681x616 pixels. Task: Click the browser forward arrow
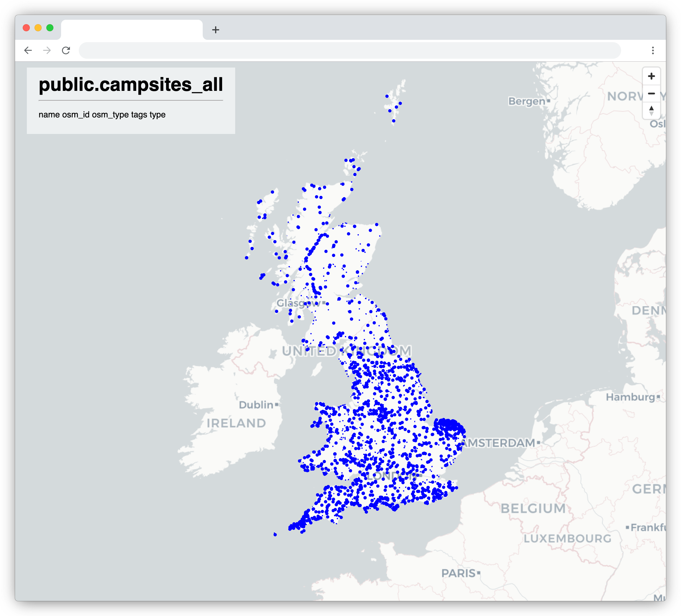coord(47,50)
